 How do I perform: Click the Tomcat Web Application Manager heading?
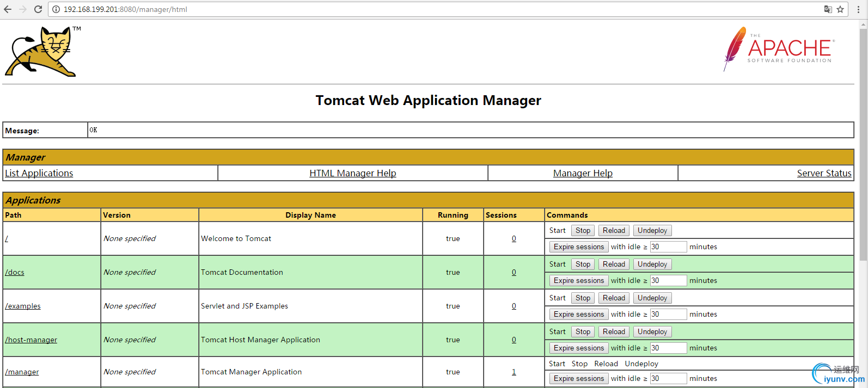(x=429, y=101)
